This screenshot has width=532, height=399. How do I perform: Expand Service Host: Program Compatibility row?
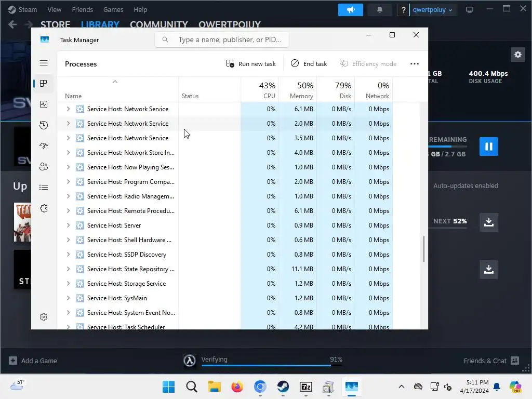(68, 182)
